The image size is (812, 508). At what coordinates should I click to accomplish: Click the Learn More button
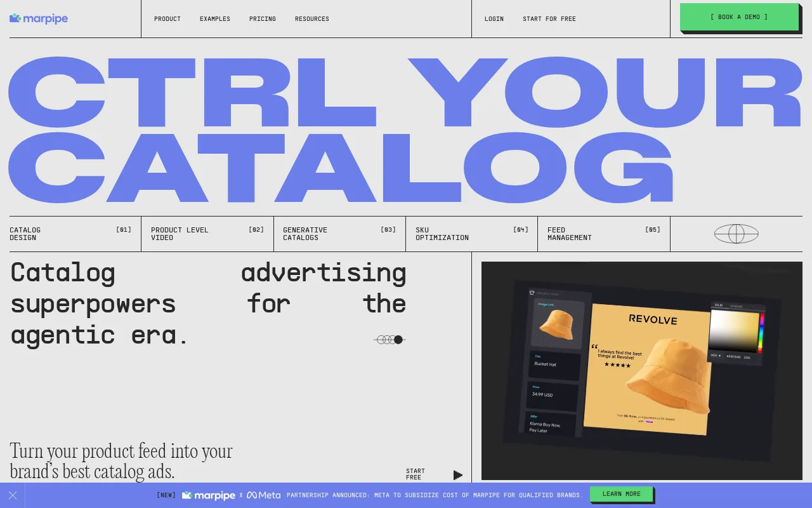pyautogui.click(x=622, y=494)
